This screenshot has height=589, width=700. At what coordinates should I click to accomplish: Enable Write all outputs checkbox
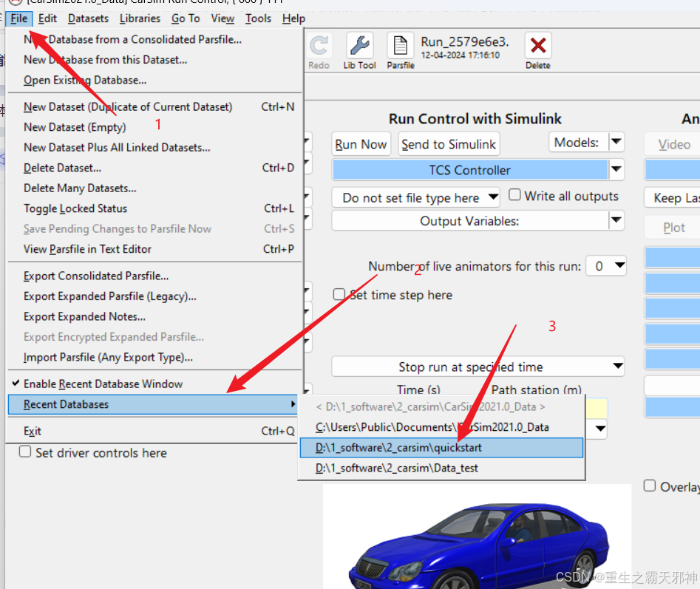514,195
